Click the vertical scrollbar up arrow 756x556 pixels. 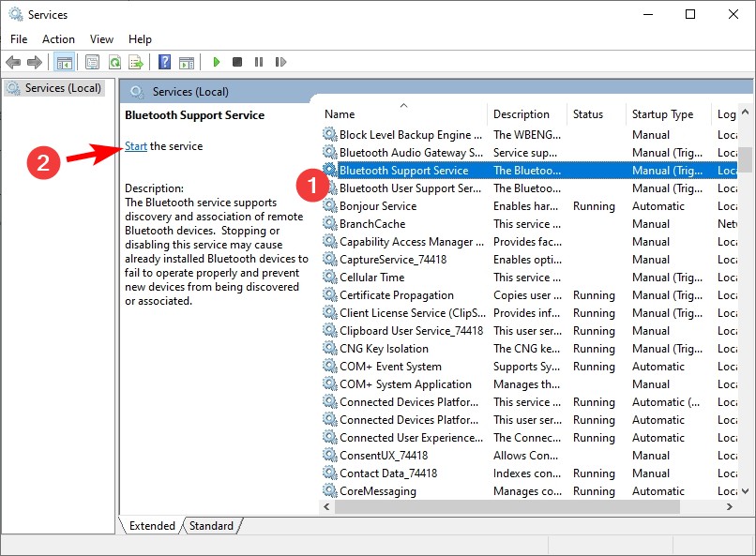tap(745, 112)
